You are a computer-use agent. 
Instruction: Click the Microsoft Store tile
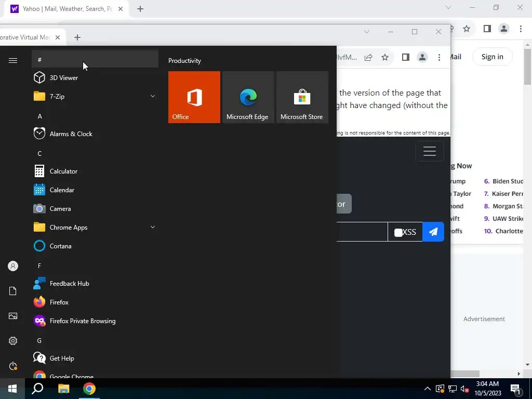[x=302, y=97]
